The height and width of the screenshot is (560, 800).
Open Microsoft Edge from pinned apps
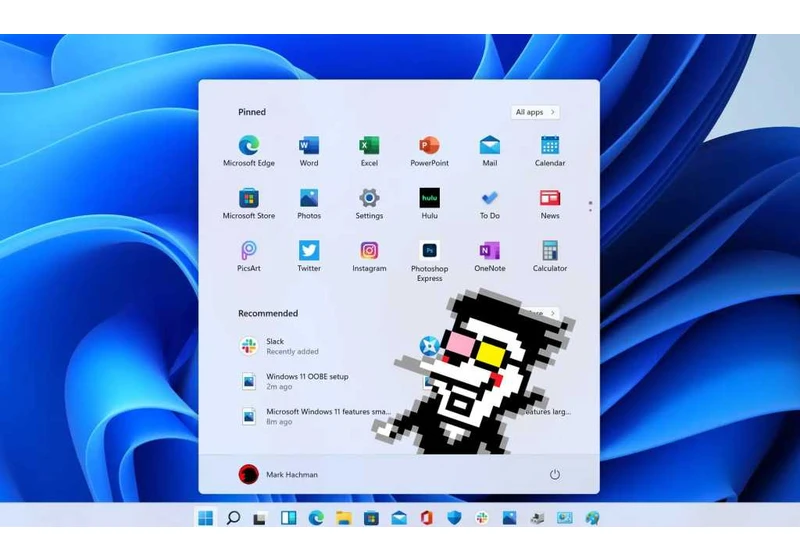point(248,151)
